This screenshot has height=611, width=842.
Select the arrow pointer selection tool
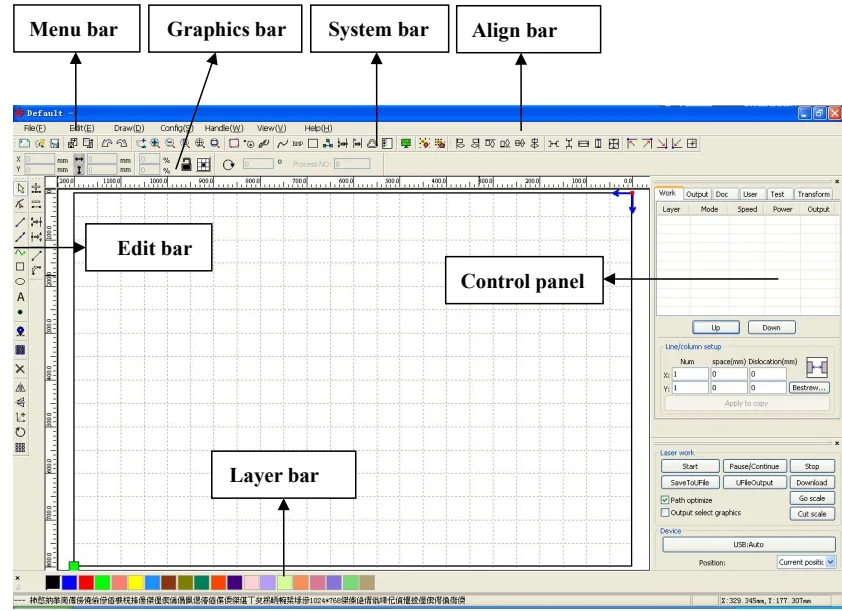pos(20,188)
